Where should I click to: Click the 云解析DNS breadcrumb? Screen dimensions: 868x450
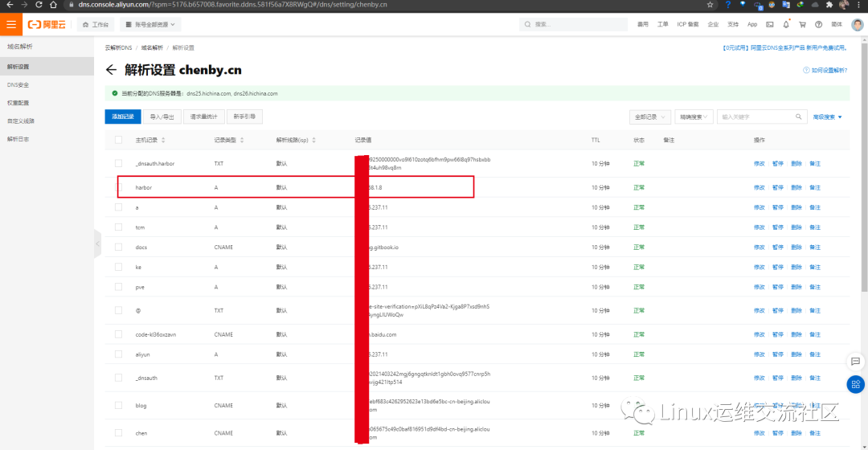coord(118,47)
